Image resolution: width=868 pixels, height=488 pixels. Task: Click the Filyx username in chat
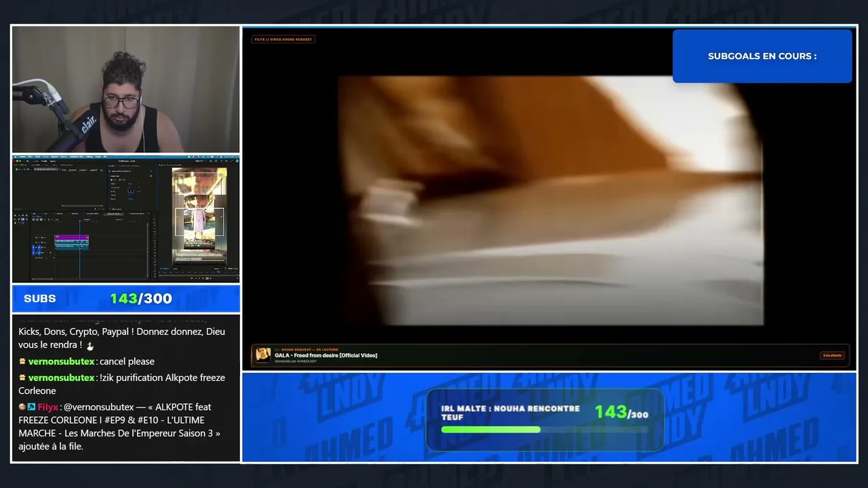click(47, 407)
